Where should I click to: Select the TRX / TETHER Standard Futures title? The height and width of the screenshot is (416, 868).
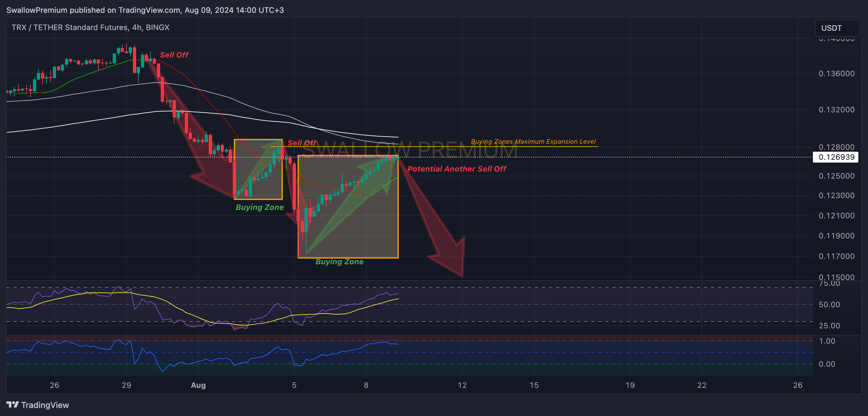[x=90, y=27]
